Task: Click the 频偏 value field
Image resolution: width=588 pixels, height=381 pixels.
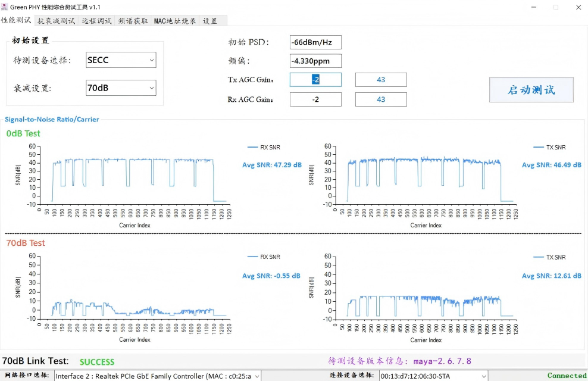Action: click(x=315, y=61)
